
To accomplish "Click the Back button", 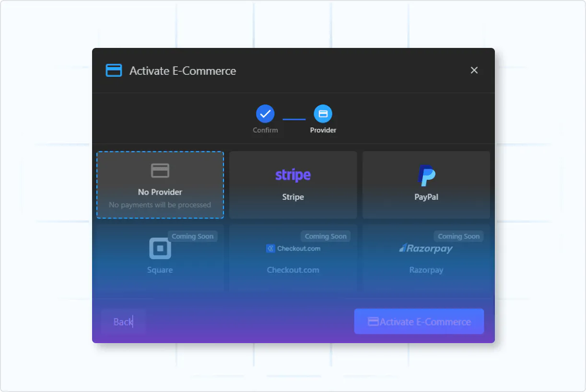I will [123, 322].
